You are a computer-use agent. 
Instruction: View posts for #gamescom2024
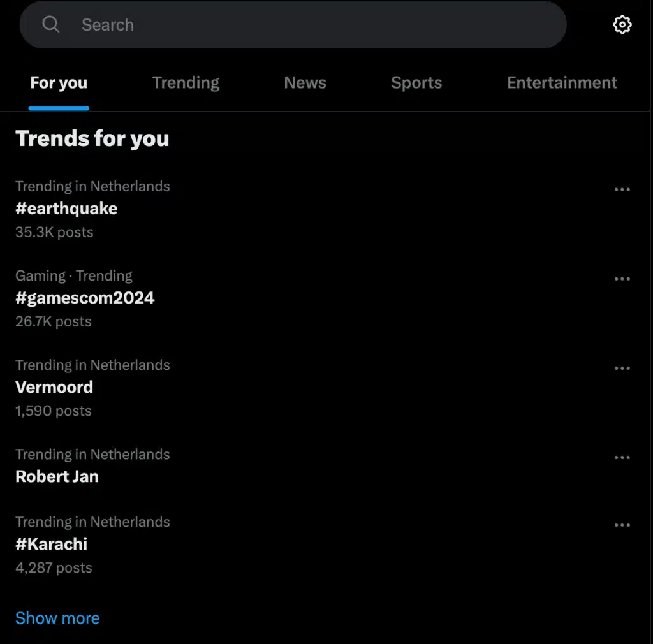85,297
